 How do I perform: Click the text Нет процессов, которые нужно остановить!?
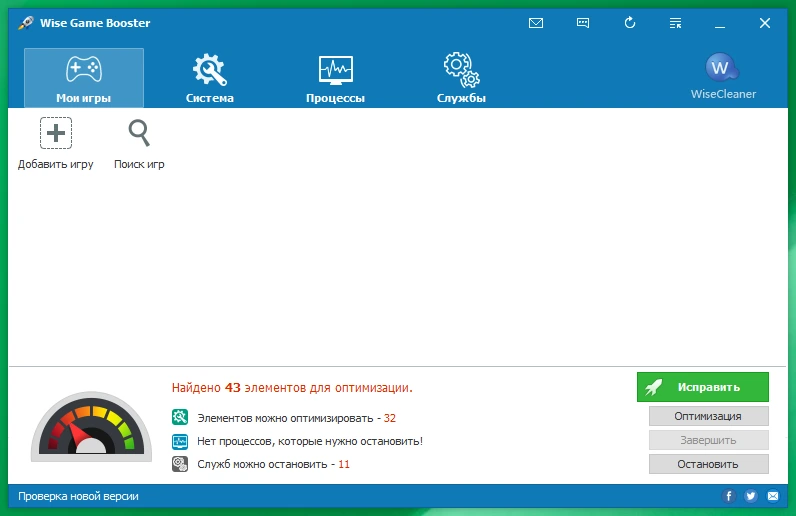click(310, 441)
